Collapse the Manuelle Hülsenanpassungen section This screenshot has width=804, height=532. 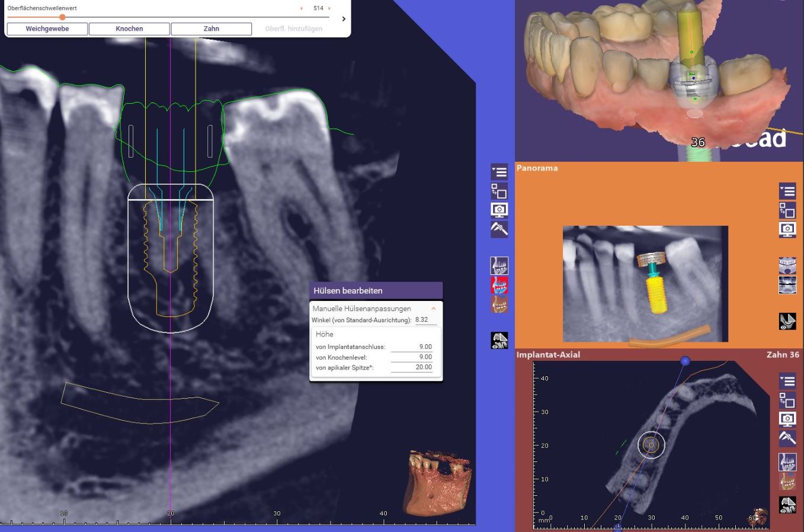point(433,309)
